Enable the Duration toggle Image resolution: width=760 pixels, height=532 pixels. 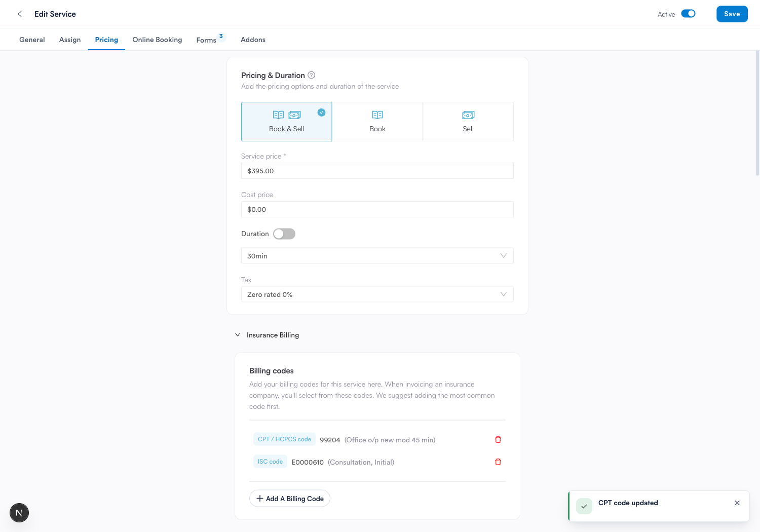(284, 234)
